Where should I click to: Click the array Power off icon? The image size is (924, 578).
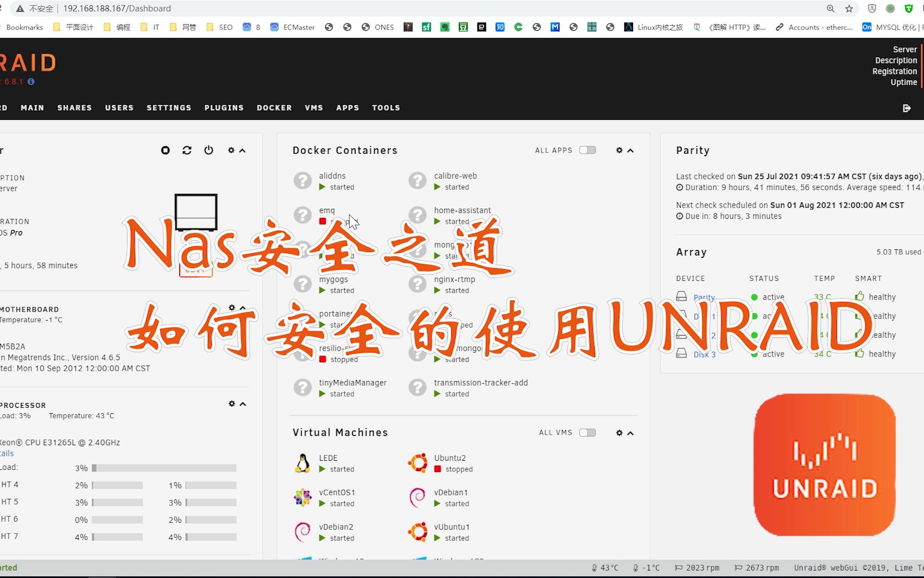coord(209,150)
